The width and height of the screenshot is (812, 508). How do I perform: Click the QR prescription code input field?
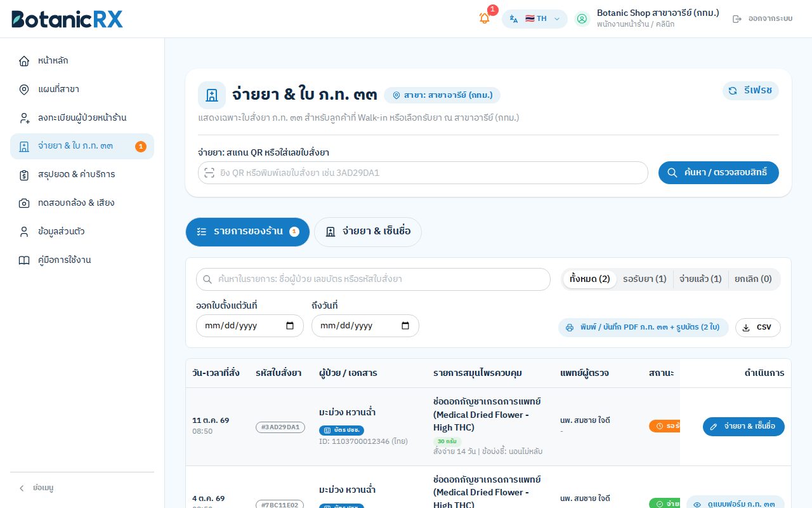(x=422, y=173)
